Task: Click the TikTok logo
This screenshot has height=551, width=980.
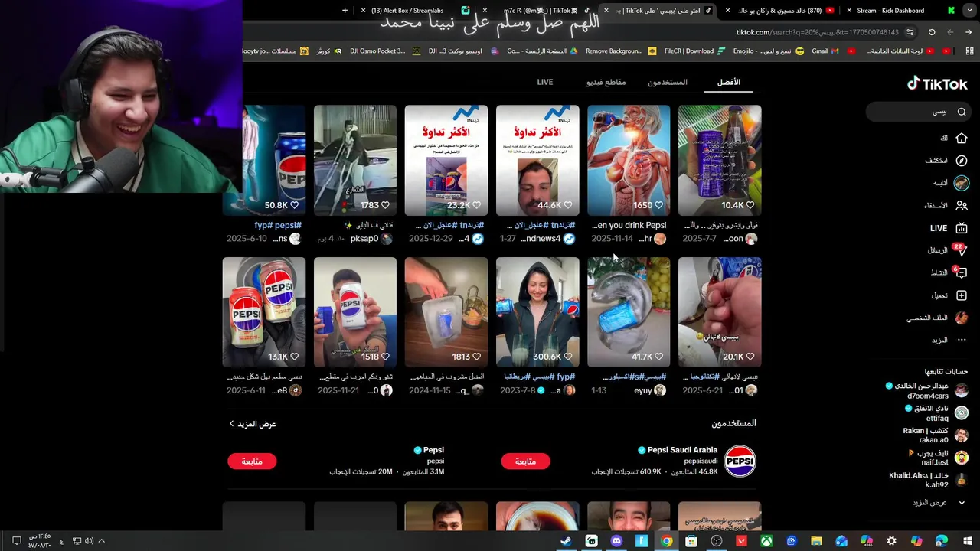Action: [938, 83]
